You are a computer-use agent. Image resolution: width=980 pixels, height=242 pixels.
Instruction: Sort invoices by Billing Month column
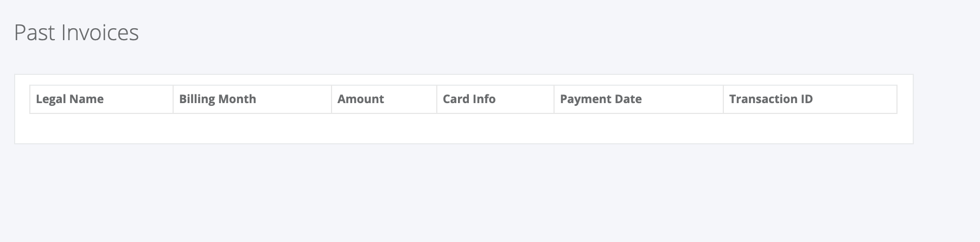tap(252, 99)
